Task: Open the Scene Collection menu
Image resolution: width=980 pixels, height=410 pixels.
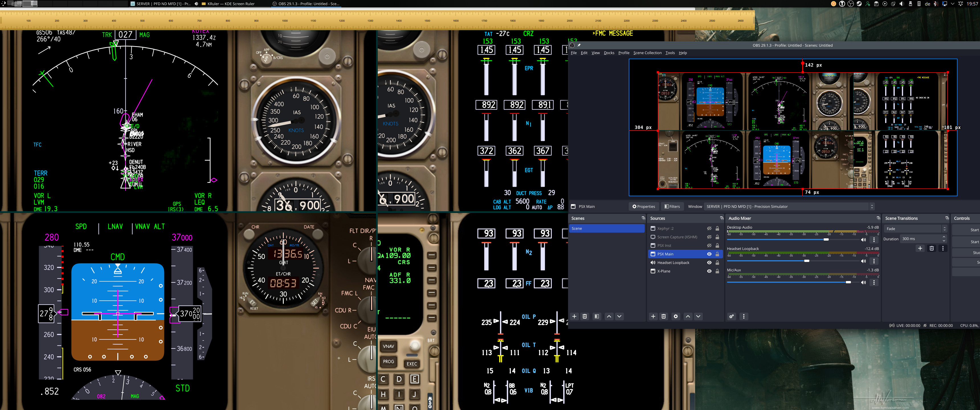Action: [647, 53]
